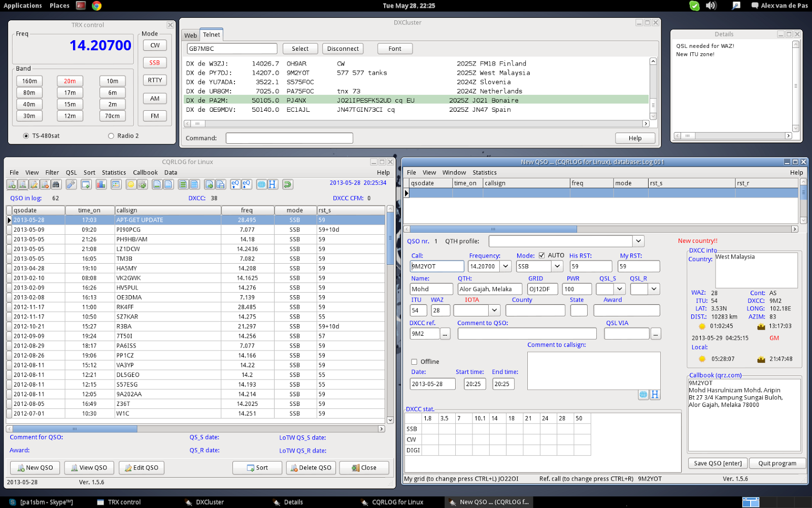The height and width of the screenshot is (508, 812).
Task: Click the calendar grid toolbar icon in CQRLOG
Action: coord(116,184)
